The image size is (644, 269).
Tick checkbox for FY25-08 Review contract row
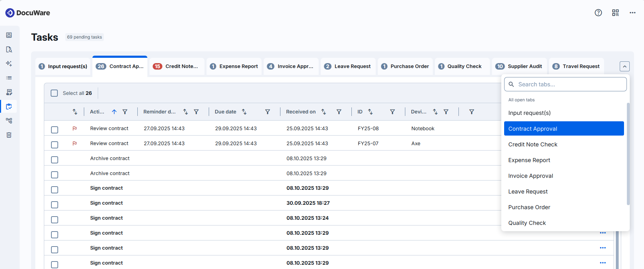tap(55, 130)
